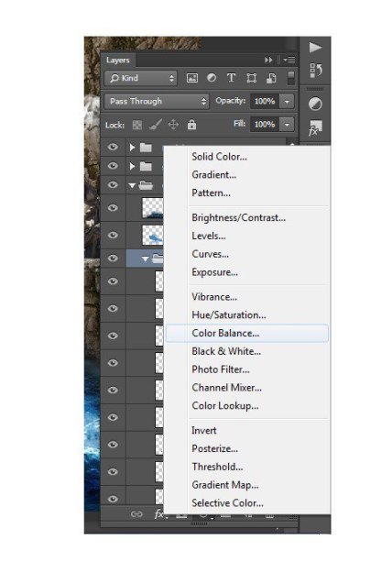Click the Fill 100% value field
Screen dimensions: 392x584
point(265,125)
